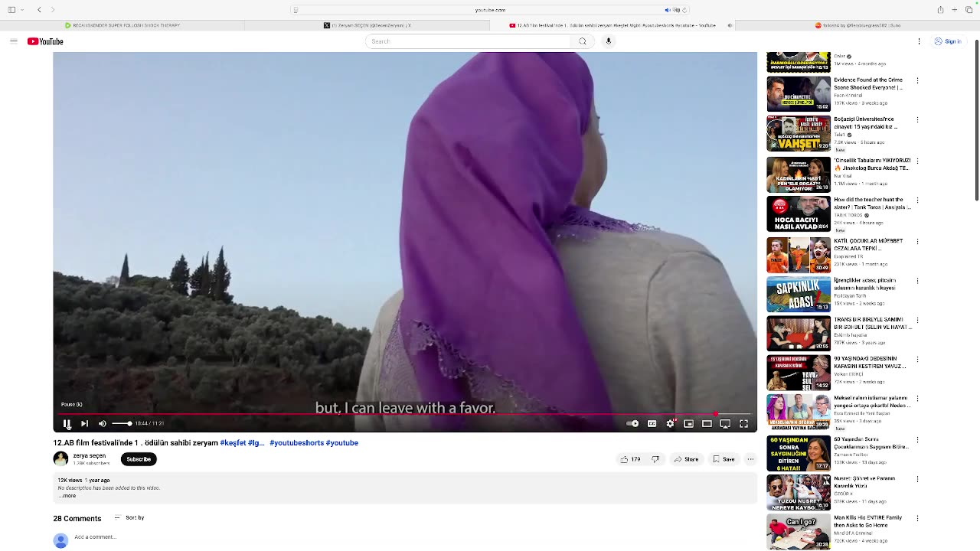Open options for '60 Yaşından Sonra' video
Screen dimensions: 980x551
(917, 440)
